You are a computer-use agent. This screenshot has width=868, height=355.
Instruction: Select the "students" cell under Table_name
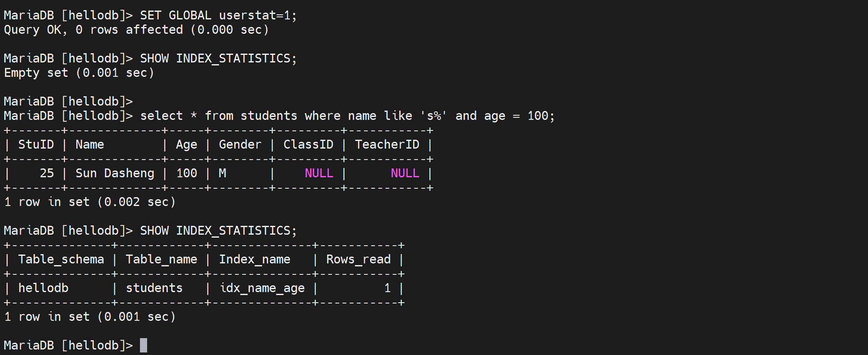(x=154, y=288)
